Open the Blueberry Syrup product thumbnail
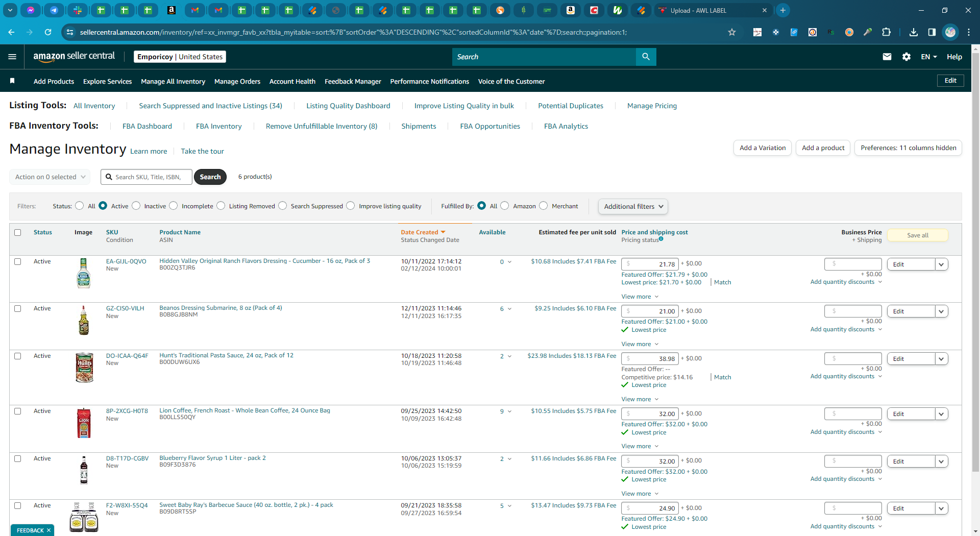 (x=84, y=470)
